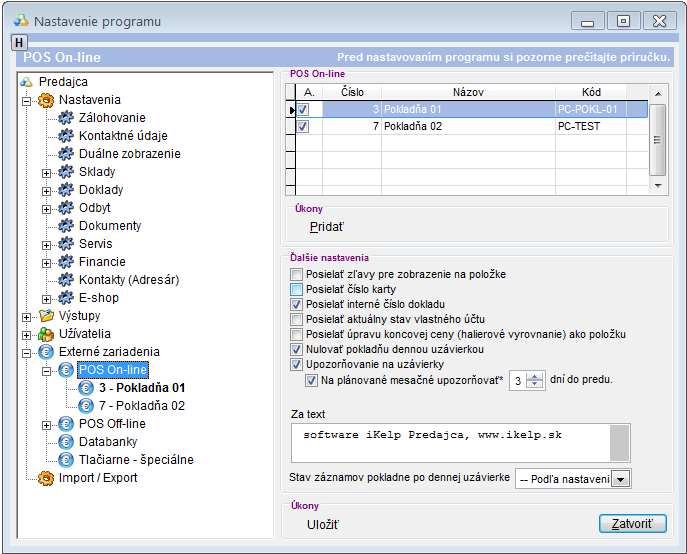Viewport: 687px width, 554px height.
Task: Click the Pridať action link
Action: [x=326, y=226]
